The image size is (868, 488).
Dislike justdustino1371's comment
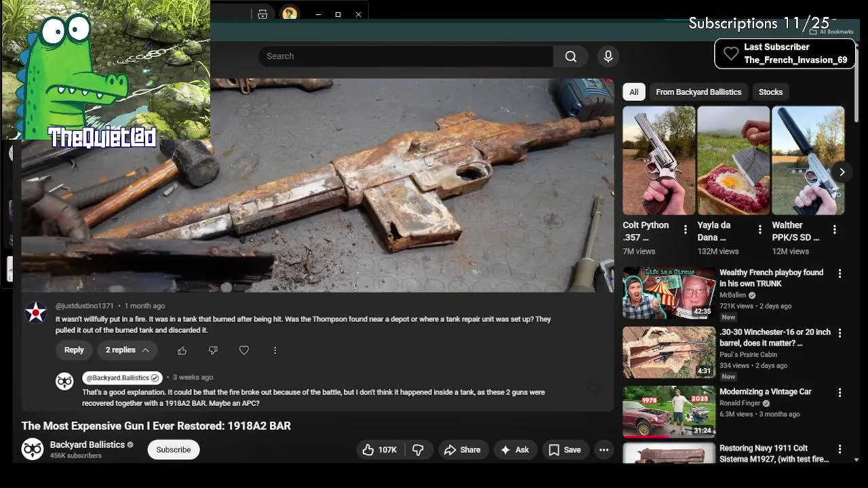click(x=213, y=350)
